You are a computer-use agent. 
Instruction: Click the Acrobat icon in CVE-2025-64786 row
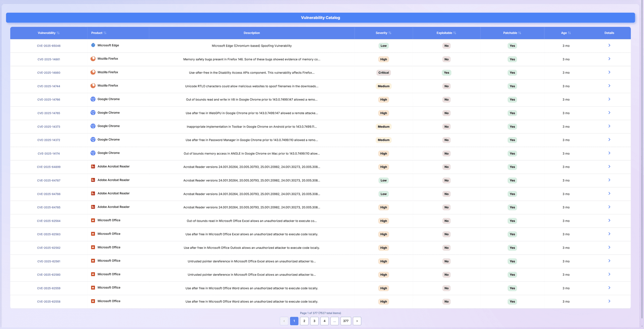pos(93,194)
